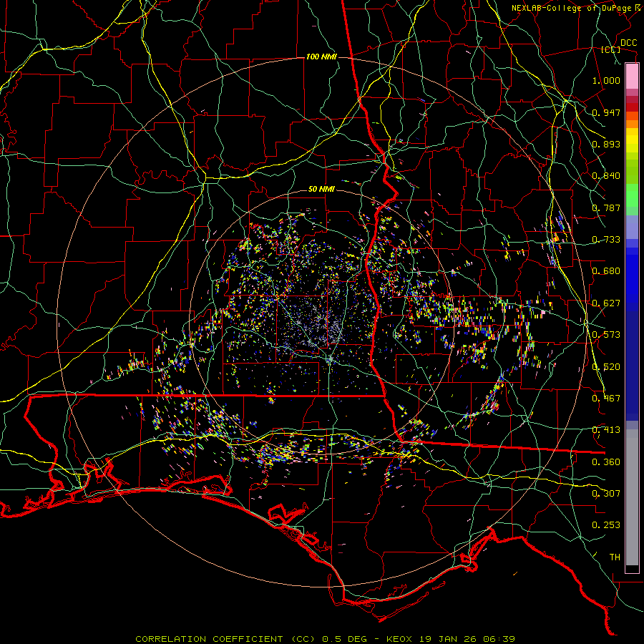Click the 0.733 scale value
The image size is (644, 644).
point(606,240)
